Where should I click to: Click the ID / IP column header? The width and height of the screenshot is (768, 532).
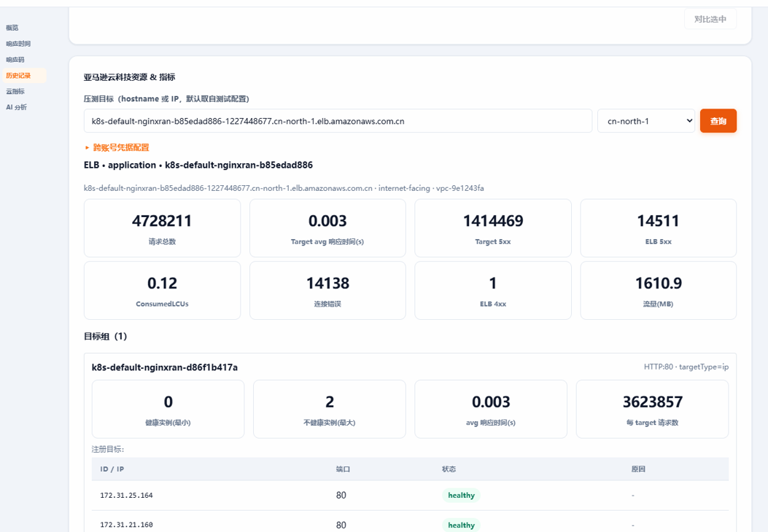click(x=112, y=469)
